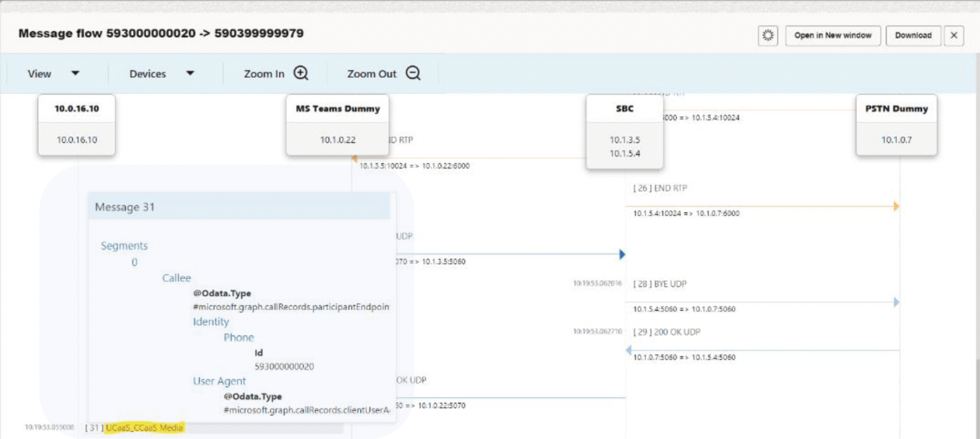Select the 10.0.16.10 device box
This screenshot has height=439, width=980.
pyautogui.click(x=77, y=124)
